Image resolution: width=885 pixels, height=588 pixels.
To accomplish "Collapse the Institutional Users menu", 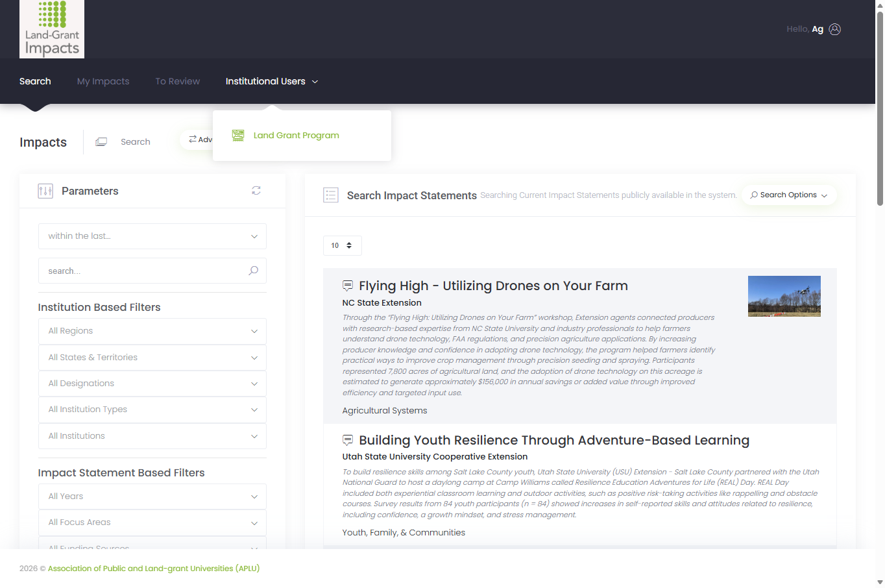I will 272,81.
